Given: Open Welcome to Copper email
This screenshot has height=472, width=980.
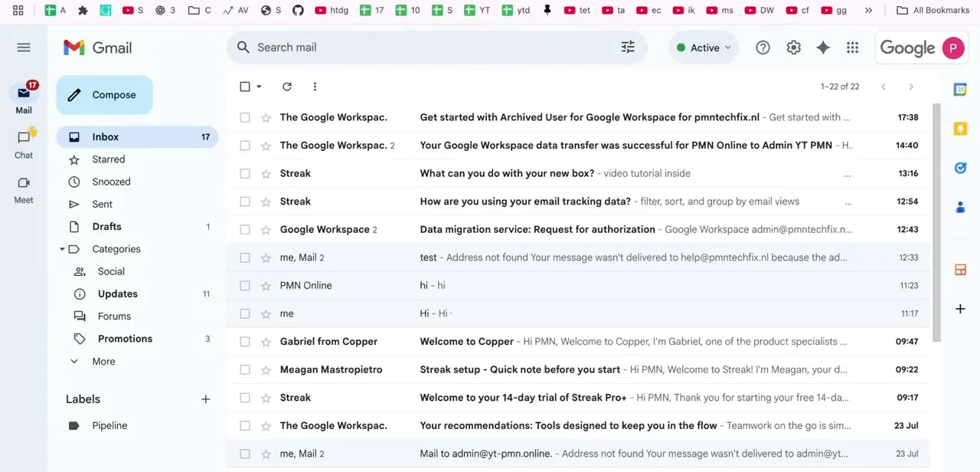Looking at the screenshot, I should [579, 342].
